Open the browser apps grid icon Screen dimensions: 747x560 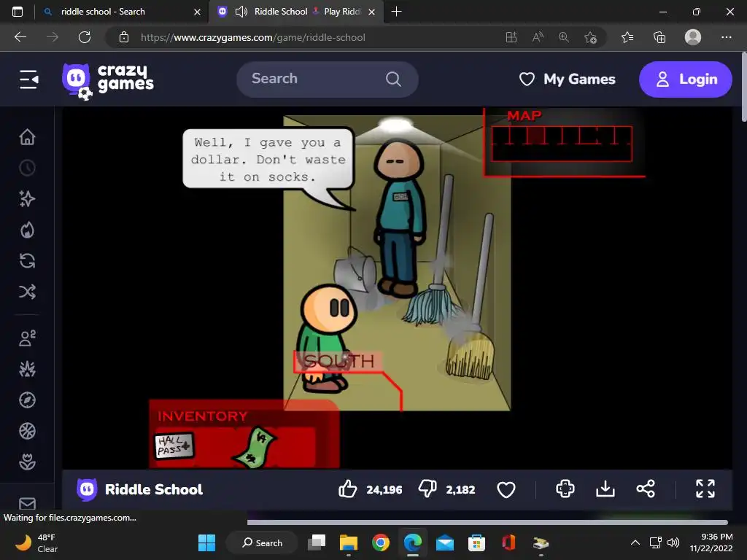(511, 37)
